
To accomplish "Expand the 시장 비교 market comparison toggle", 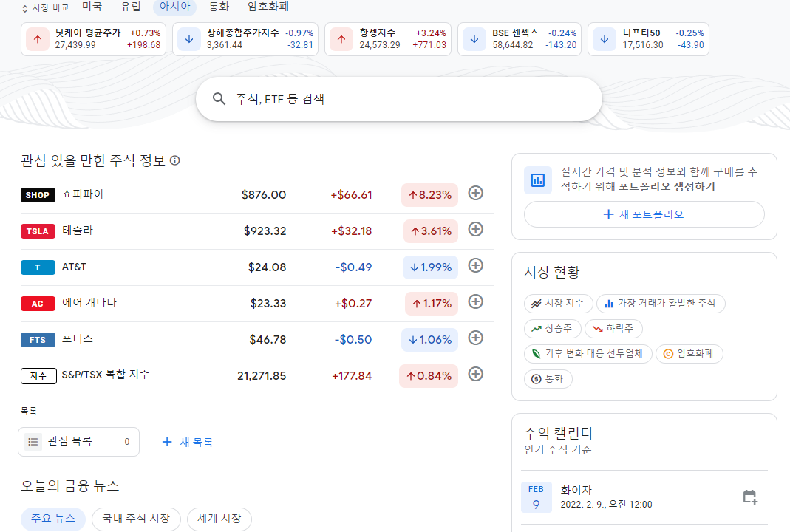I will click(45, 8).
